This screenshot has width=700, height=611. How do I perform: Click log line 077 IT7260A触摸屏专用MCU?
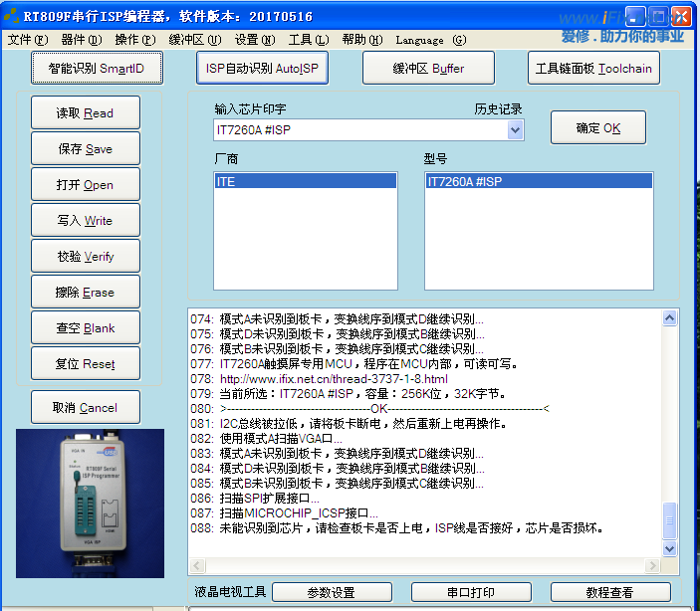pos(354,364)
